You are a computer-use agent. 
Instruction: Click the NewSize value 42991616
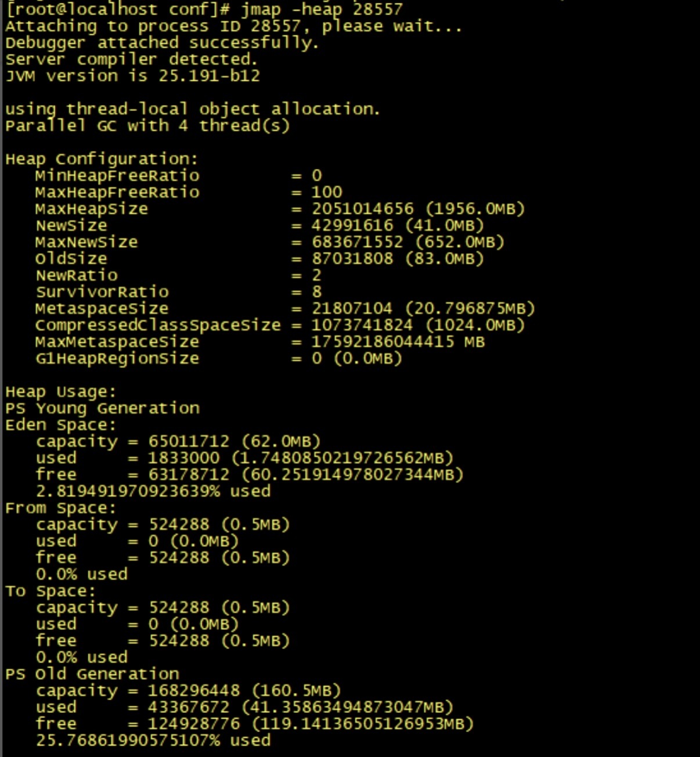352,225
